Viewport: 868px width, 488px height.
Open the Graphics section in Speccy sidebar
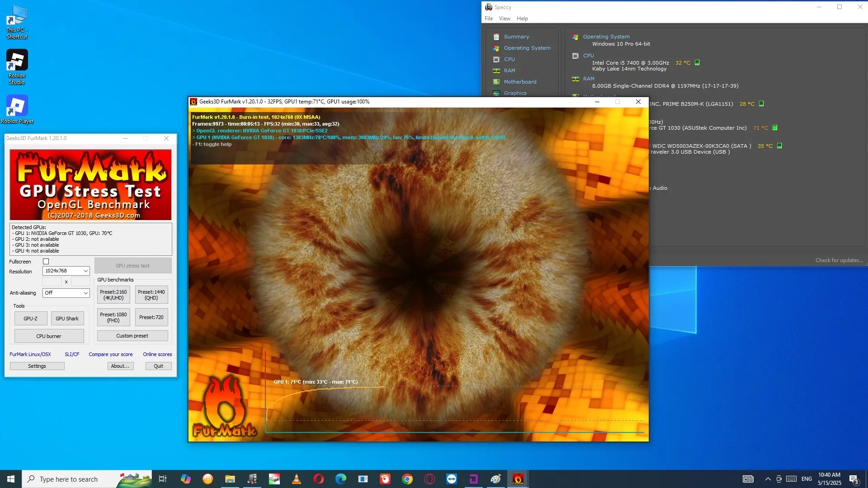click(515, 93)
